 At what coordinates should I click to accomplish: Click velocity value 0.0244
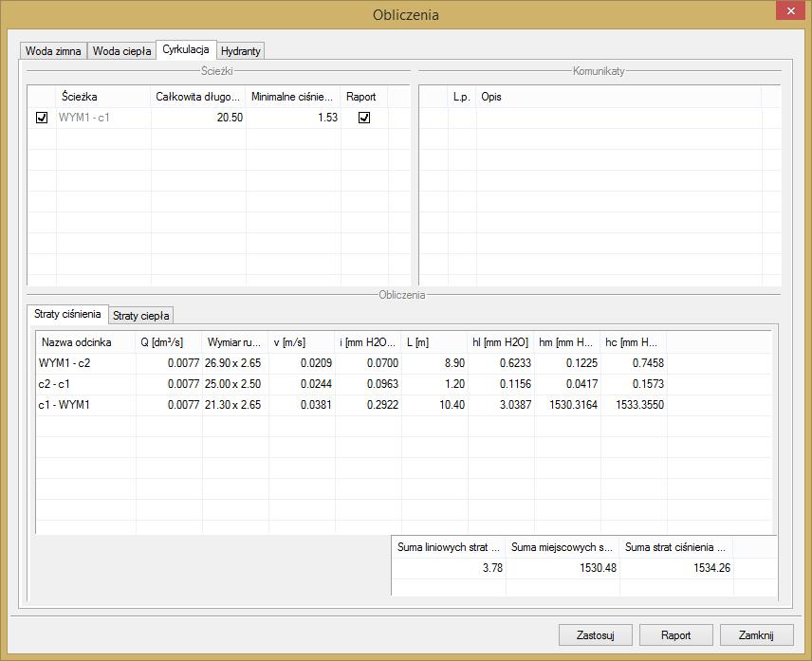tap(316, 383)
